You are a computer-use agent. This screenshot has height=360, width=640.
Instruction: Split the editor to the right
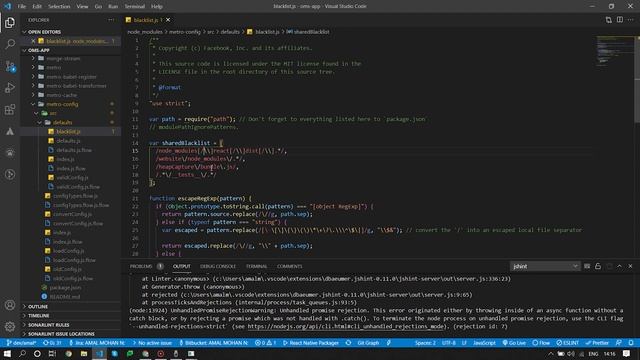click(x=620, y=20)
